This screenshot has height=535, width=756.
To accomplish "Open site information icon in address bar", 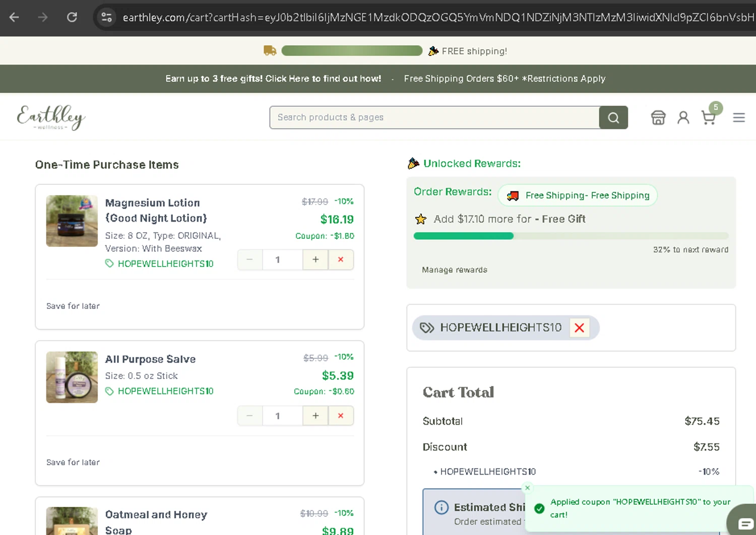I will (106, 17).
